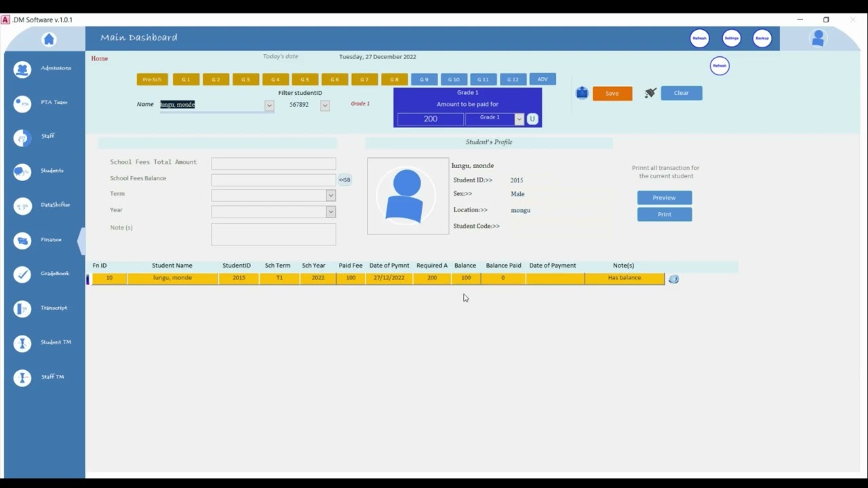Select the G 3 grade tab
This screenshot has width=868, height=488.
tap(245, 79)
